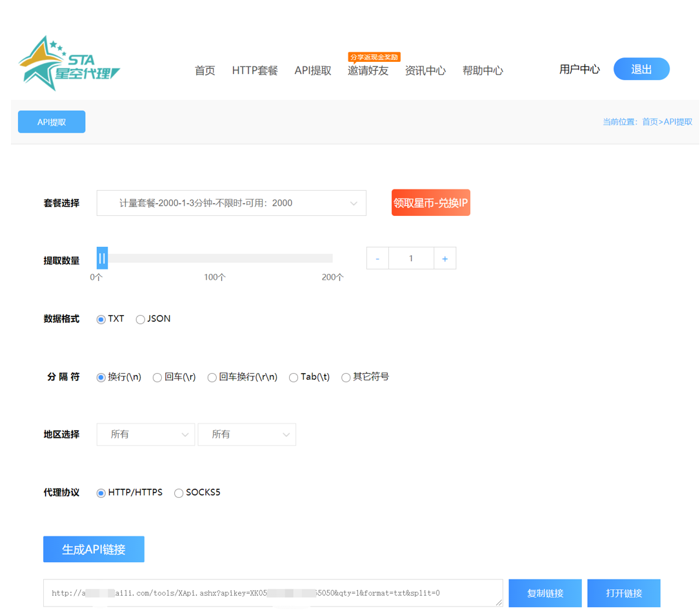Open first 地区选择 province dropdown
Image resolution: width=700 pixels, height=615 pixels.
pos(146,434)
